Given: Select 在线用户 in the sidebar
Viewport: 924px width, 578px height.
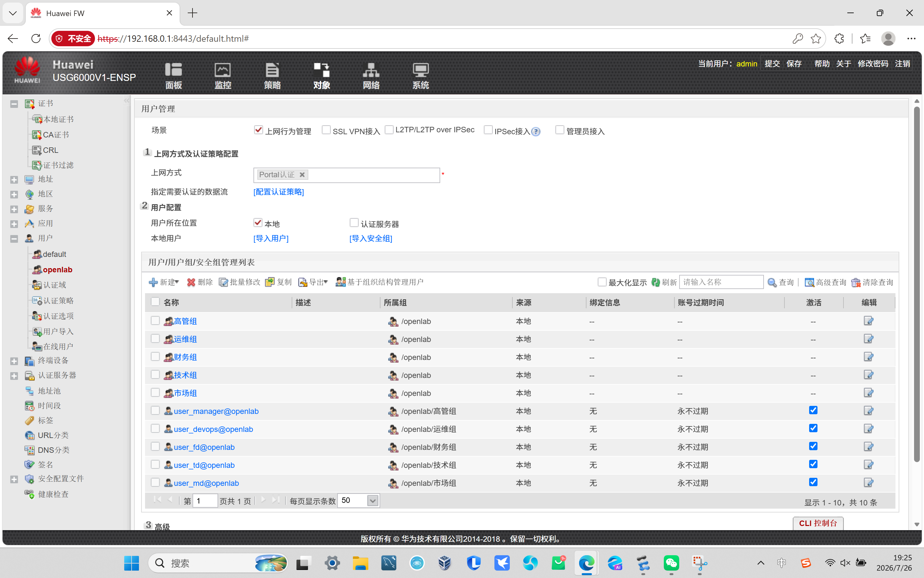Looking at the screenshot, I should pos(58,346).
